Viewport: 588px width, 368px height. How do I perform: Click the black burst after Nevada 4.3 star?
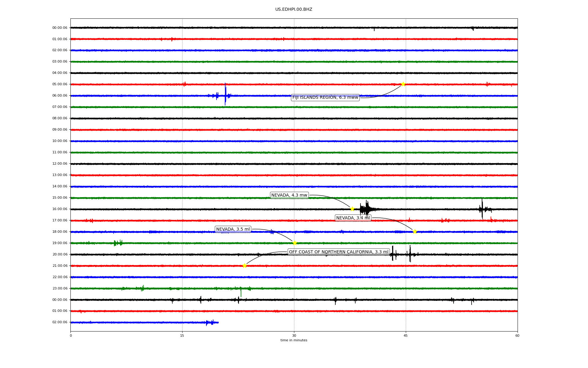(x=366, y=209)
